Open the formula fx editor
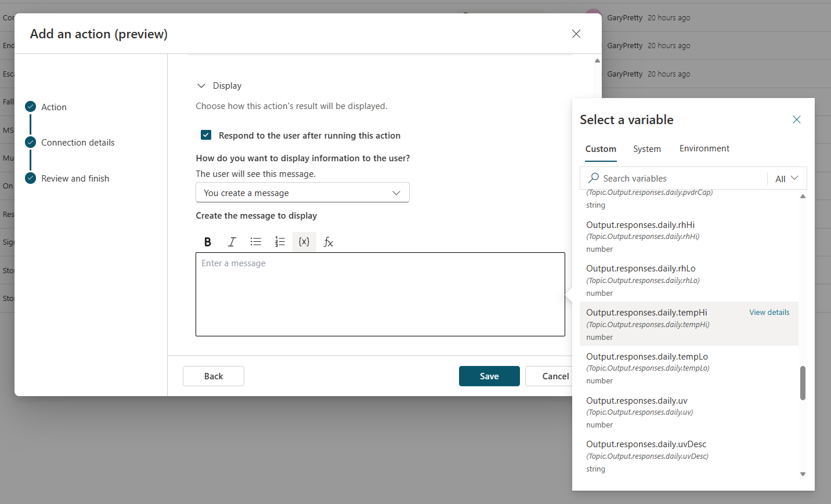Image resolution: width=831 pixels, height=504 pixels. pos(328,242)
